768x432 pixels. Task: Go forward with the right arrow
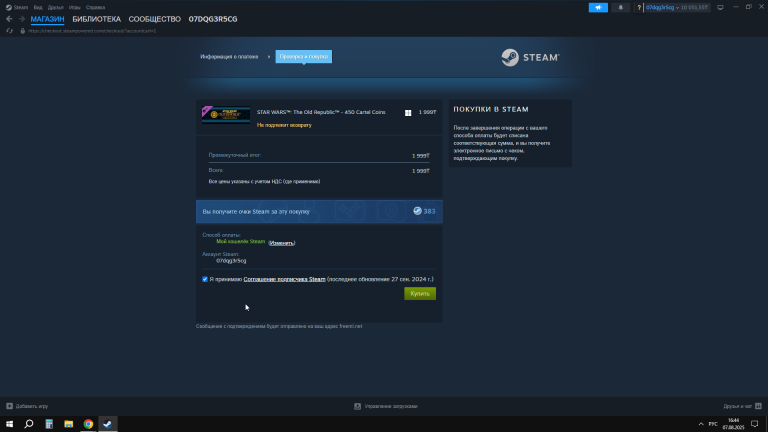click(22, 19)
